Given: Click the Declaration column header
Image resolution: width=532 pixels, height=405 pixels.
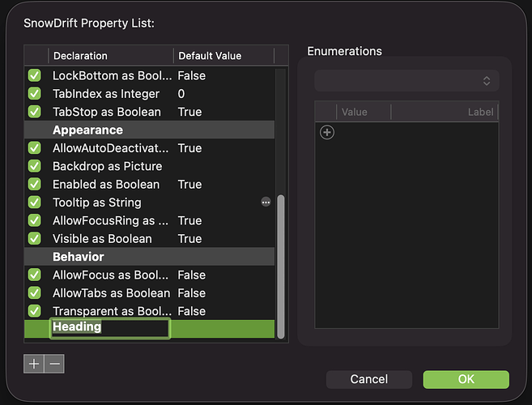Looking at the screenshot, I should point(111,56).
